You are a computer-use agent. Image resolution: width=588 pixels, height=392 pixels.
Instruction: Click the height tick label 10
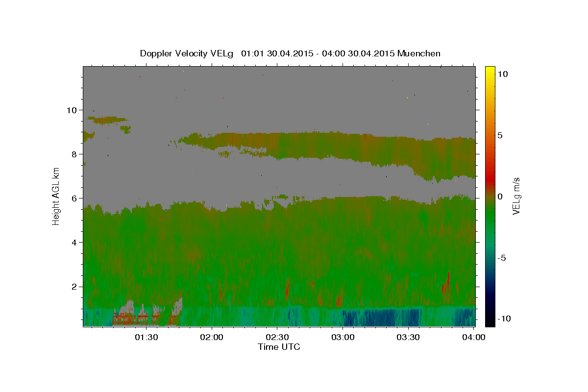pos(72,110)
